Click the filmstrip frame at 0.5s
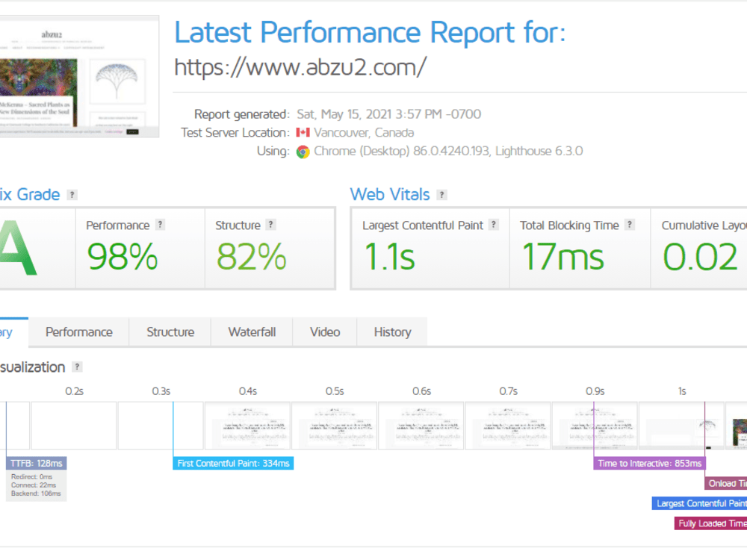Screen dimensions: 747x560 point(335,426)
